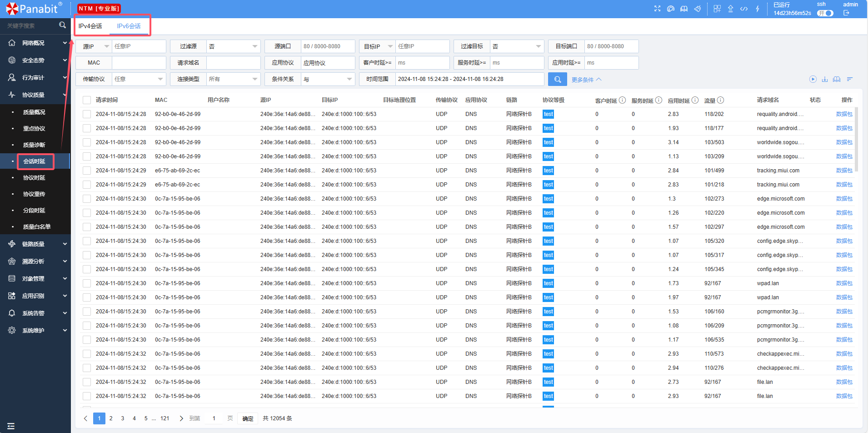Viewport: 868px width, 433px height.
Task: Click the keyword search magnifier icon
Action: pyautogui.click(x=62, y=25)
